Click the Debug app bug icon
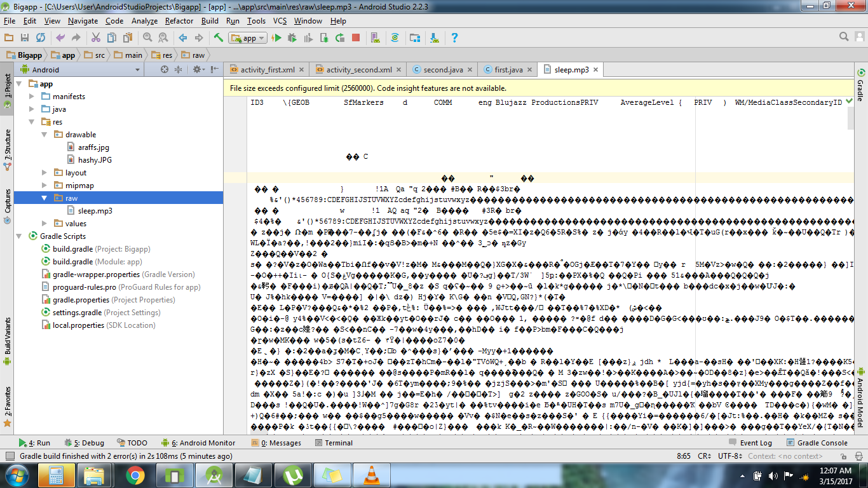Viewport: 868px width, 488px height. click(292, 38)
